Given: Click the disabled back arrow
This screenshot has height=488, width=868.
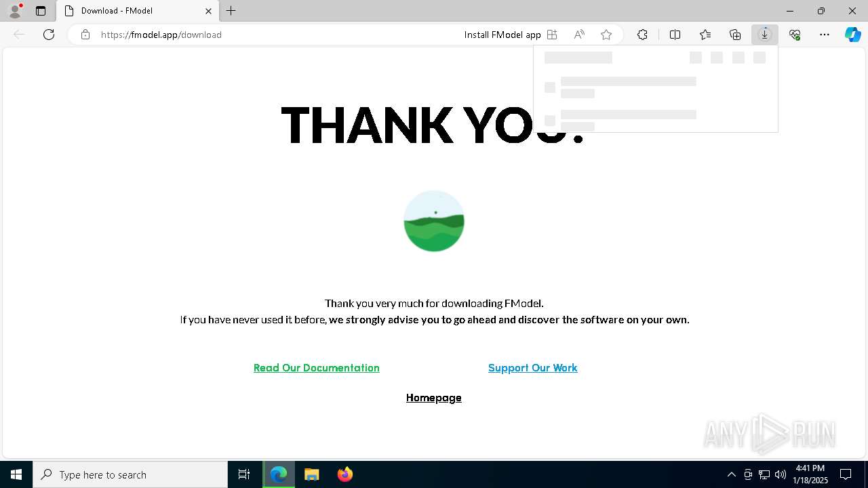Looking at the screenshot, I should (19, 35).
